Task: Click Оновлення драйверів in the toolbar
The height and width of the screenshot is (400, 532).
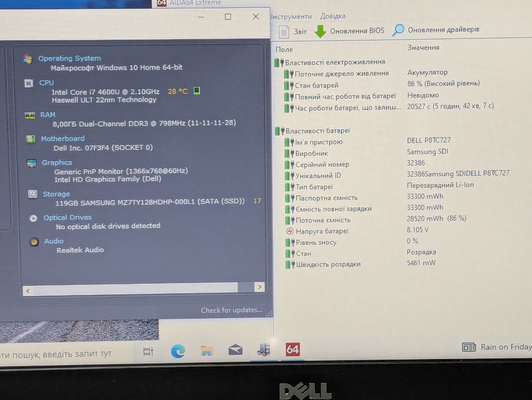Action: [436, 30]
